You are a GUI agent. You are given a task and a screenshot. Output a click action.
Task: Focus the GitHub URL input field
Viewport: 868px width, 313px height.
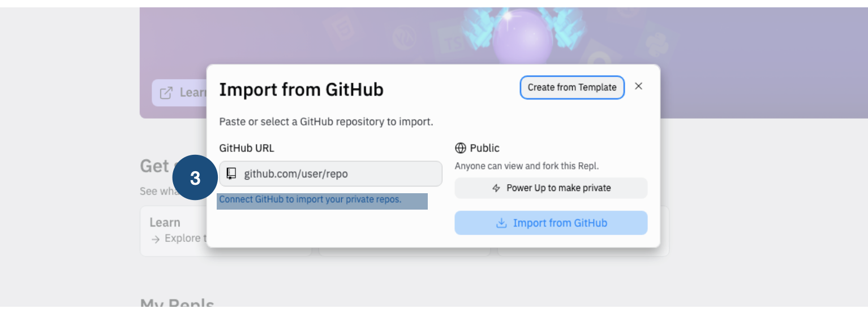[340, 174]
